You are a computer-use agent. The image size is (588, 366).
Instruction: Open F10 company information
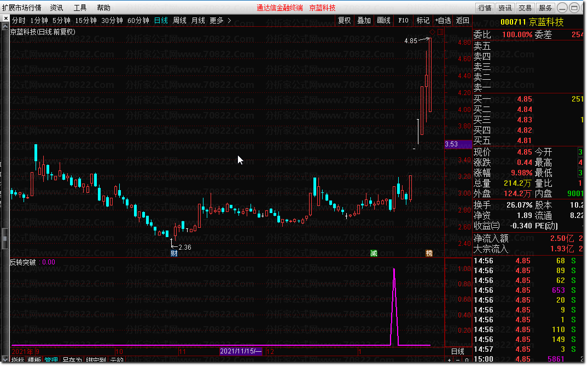tap(403, 20)
